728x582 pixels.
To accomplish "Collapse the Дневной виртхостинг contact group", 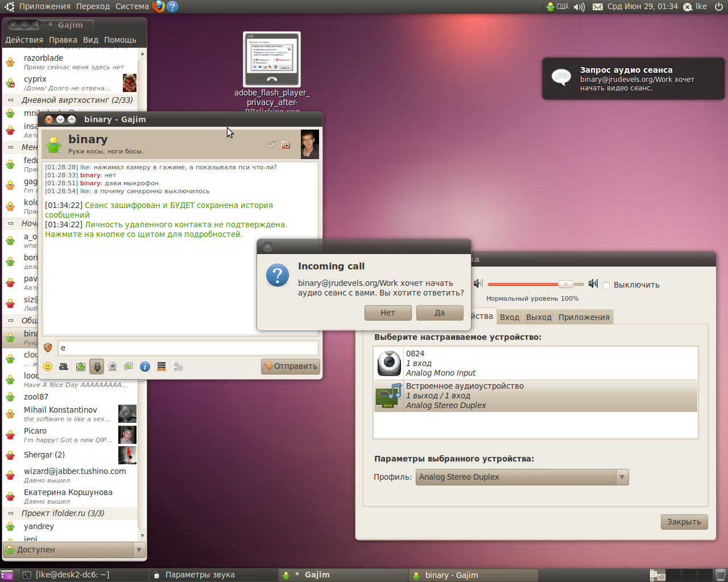I will point(11,100).
